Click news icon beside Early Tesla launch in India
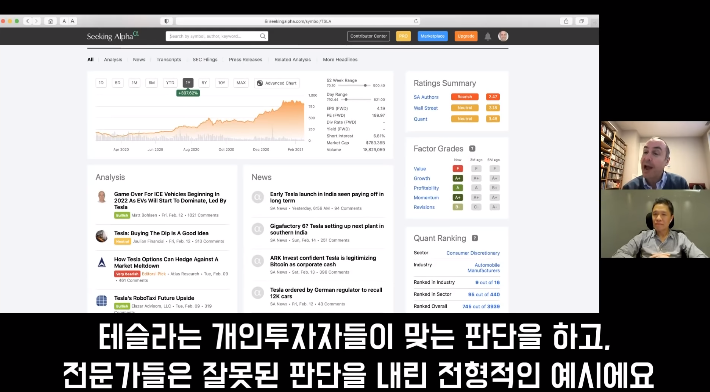The image size is (710, 392). tap(258, 197)
